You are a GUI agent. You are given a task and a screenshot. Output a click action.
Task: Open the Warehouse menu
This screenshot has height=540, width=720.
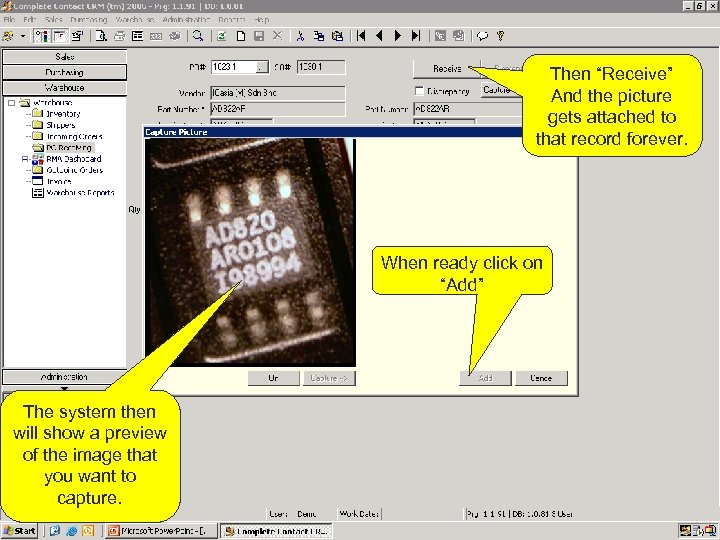pyautogui.click(x=135, y=20)
